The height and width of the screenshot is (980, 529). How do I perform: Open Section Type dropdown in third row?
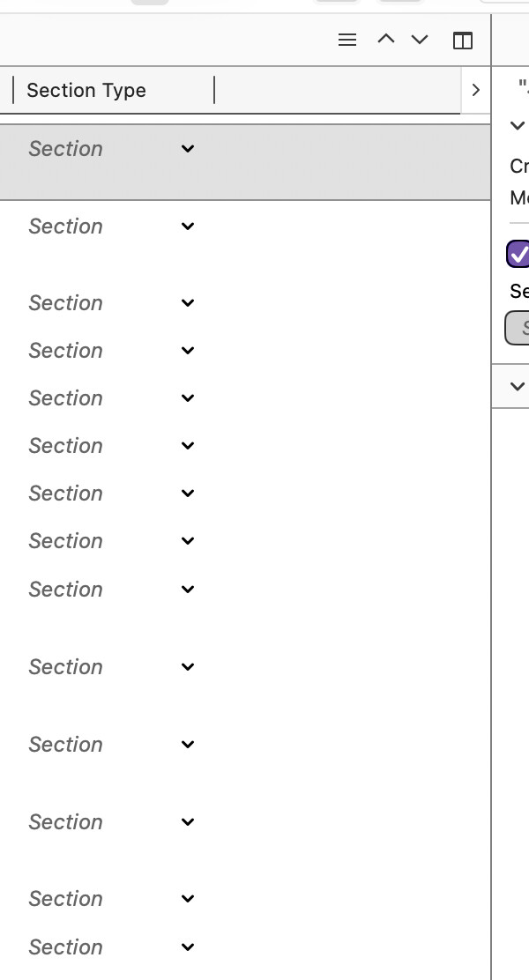tap(188, 303)
